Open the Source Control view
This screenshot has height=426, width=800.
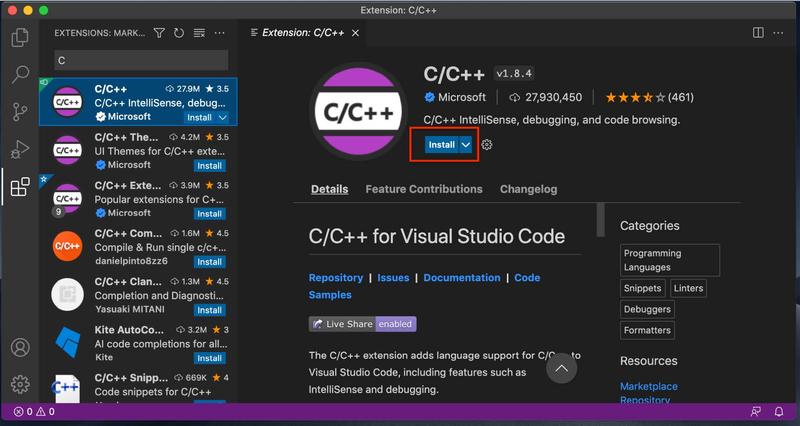point(19,111)
